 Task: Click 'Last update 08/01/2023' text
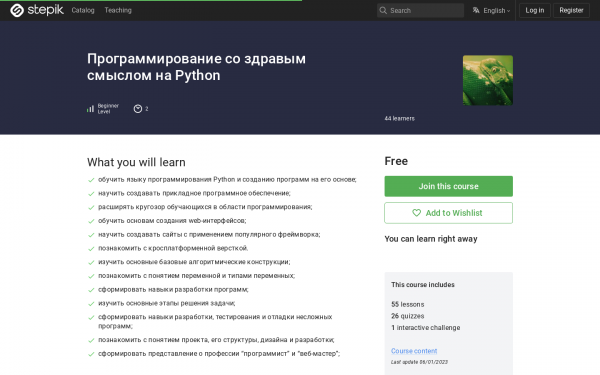point(419,362)
